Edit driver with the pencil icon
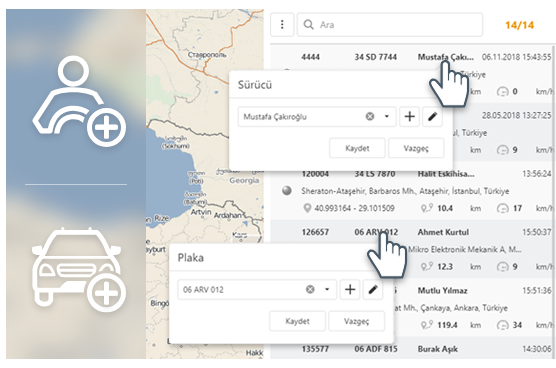Image resolution: width=556 pixels, height=368 pixels. 432,117
